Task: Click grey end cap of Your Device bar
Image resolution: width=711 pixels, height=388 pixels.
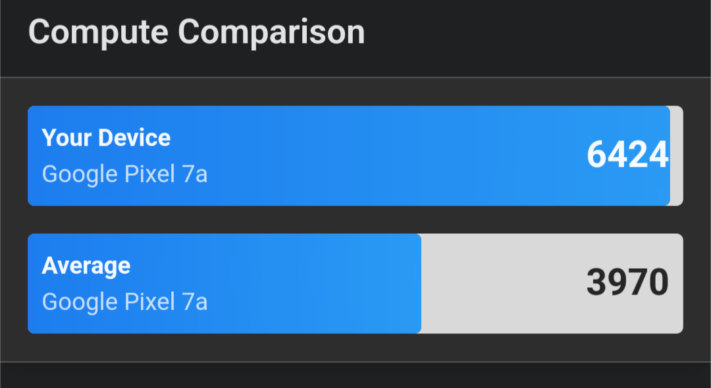Action: tap(677, 156)
